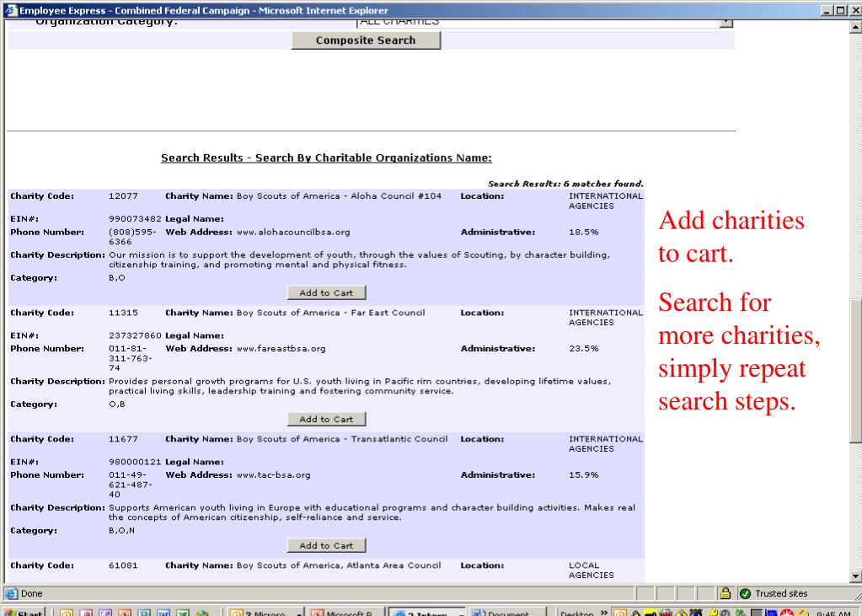862x616 pixels.
Task: Click the Aloha Council charity description text
Action: [360, 260]
